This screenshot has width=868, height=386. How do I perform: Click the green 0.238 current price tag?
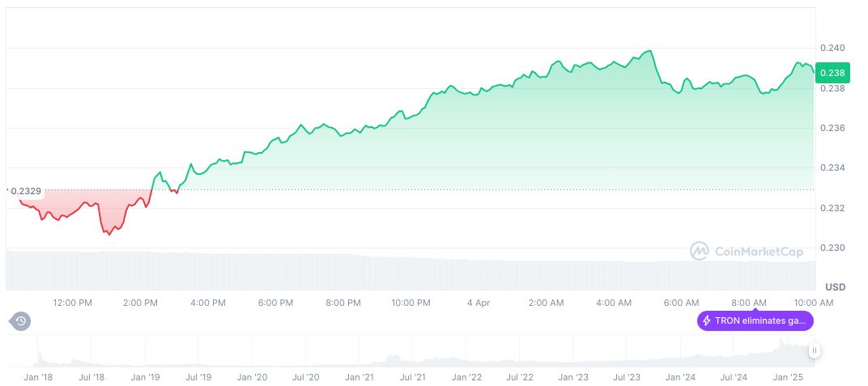(x=832, y=73)
